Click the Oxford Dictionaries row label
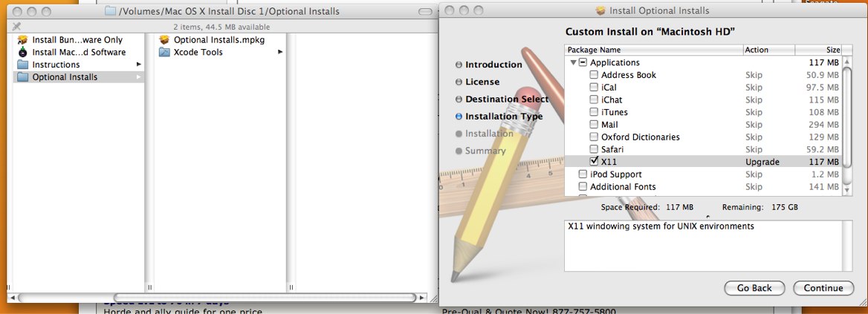 coord(641,137)
